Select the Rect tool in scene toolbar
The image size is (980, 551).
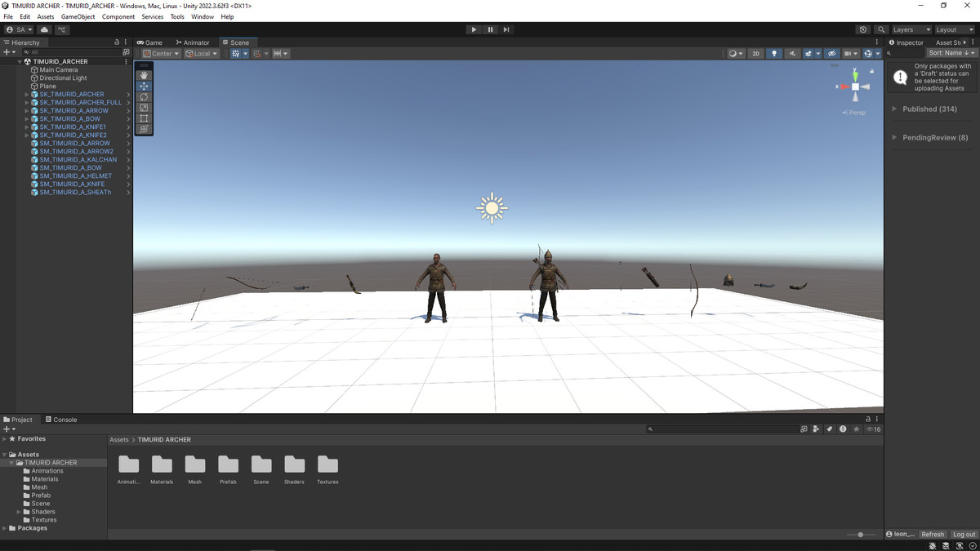144,118
